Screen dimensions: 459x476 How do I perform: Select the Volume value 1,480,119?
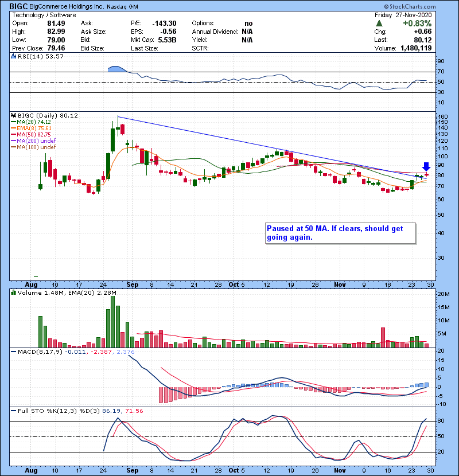pos(416,48)
